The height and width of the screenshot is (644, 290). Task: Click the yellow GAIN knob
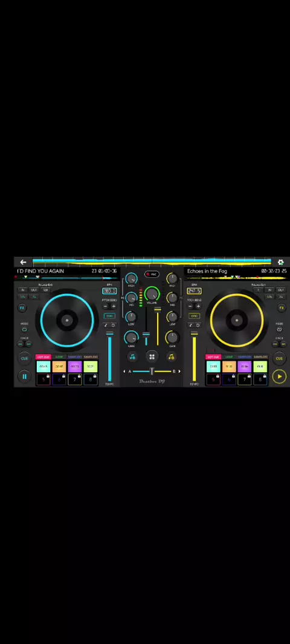pos(172,338)
